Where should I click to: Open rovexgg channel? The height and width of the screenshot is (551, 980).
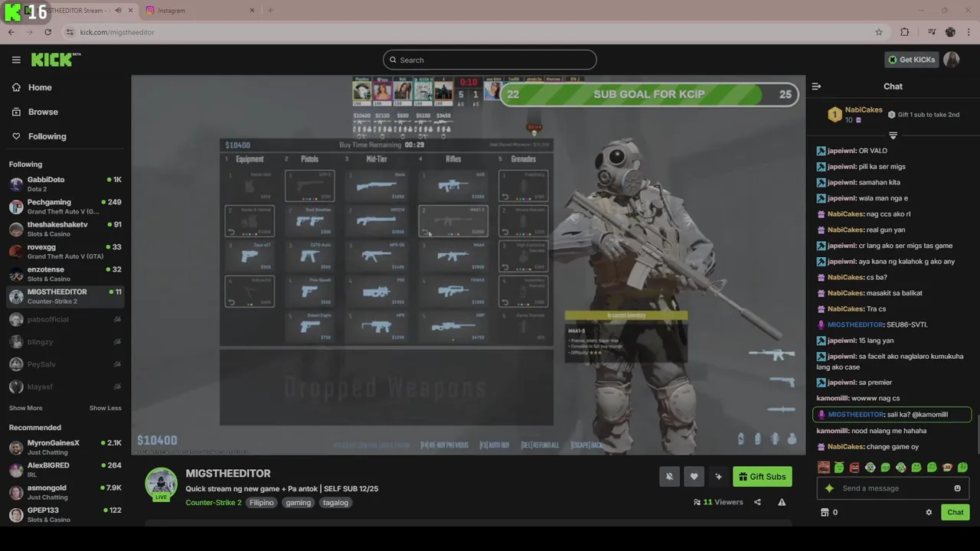click(65, 252)
